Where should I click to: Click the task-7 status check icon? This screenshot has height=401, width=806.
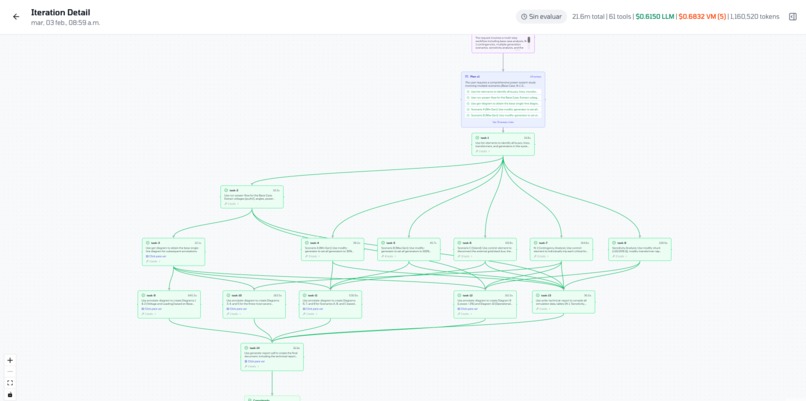536,243
